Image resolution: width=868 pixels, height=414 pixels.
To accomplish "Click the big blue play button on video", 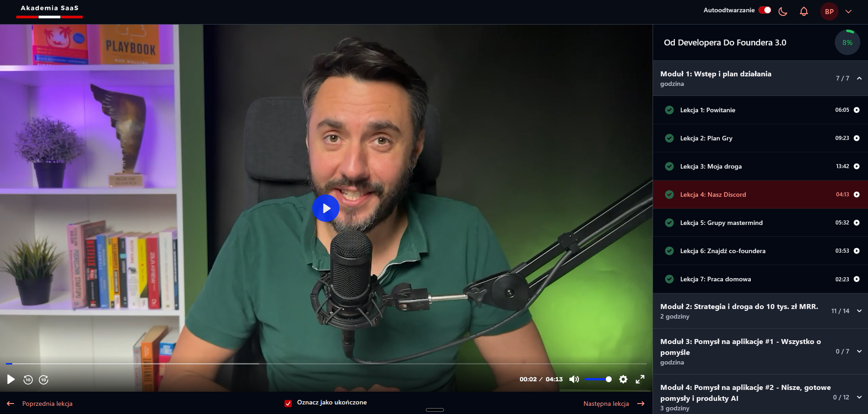I will 326,208.
